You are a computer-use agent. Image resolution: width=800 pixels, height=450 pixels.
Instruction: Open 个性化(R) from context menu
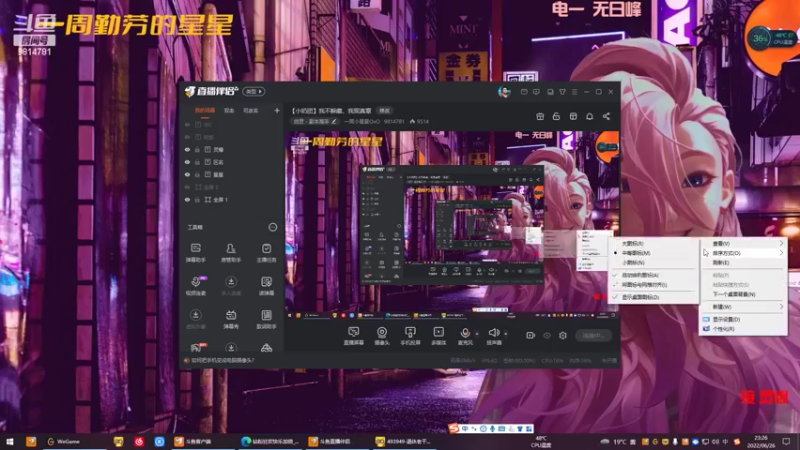pos(744,329)
